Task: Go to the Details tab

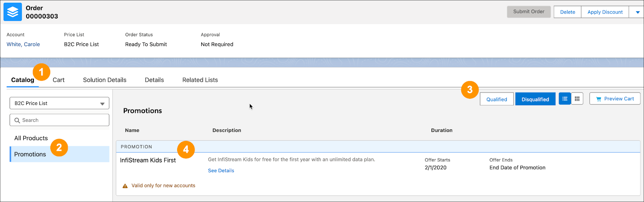Action: tap(154, 80)
